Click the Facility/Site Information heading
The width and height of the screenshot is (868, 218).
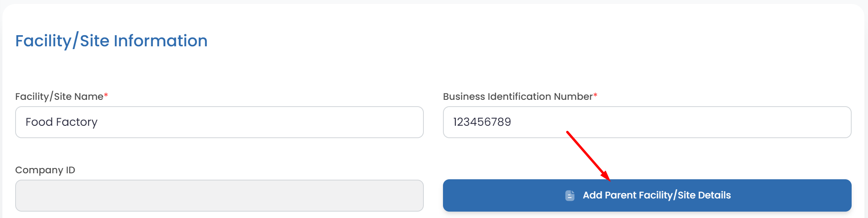pyautogui.click(x=111, y=41)
